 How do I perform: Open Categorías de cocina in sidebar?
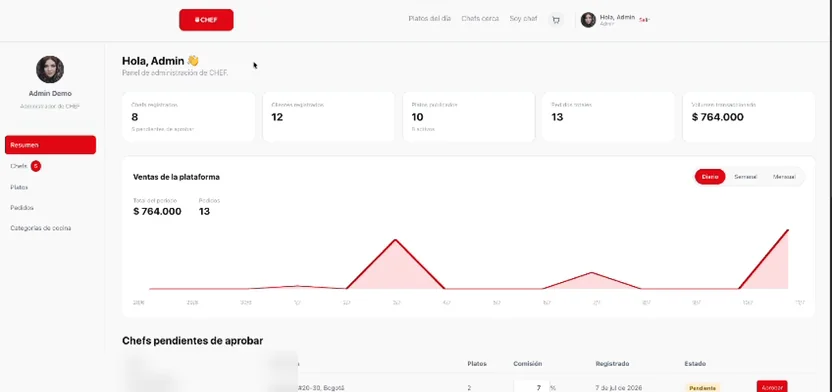pyautogui.click(x=40, y=228)
